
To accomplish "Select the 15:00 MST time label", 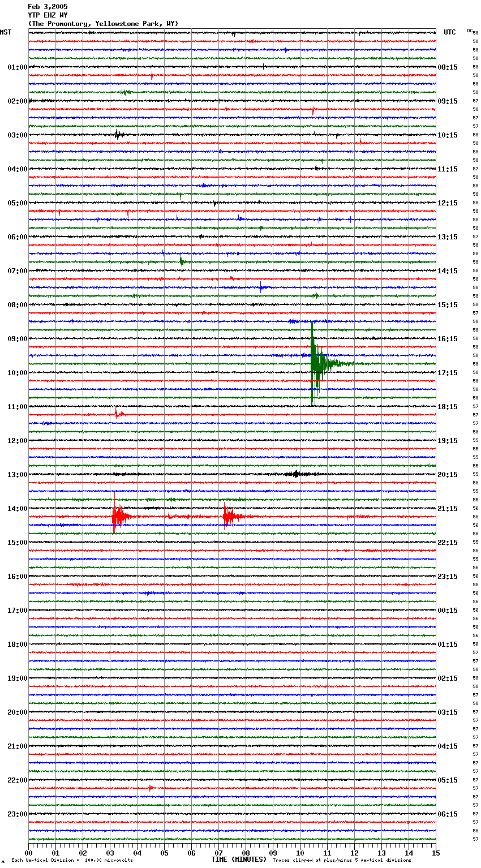I will (x=18, y=543).
